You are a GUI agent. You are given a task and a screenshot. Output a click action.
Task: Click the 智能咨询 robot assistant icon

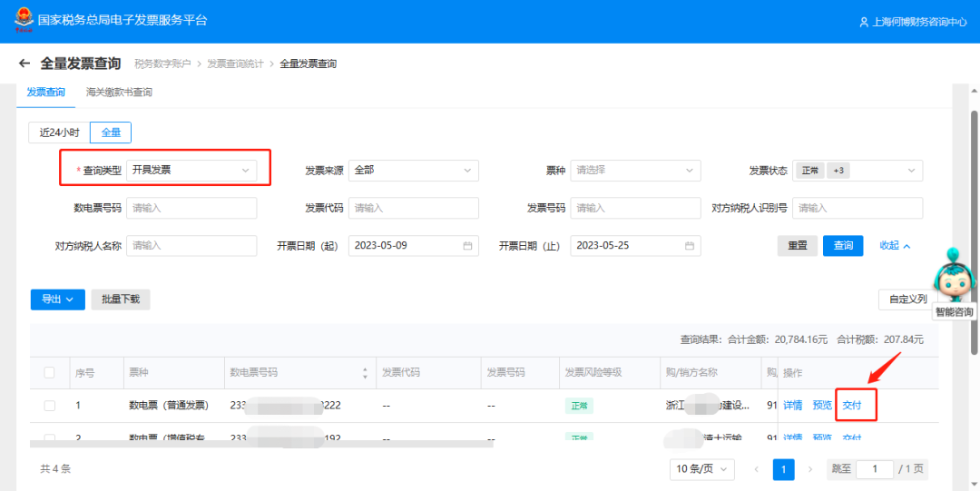tap(954, 279)
